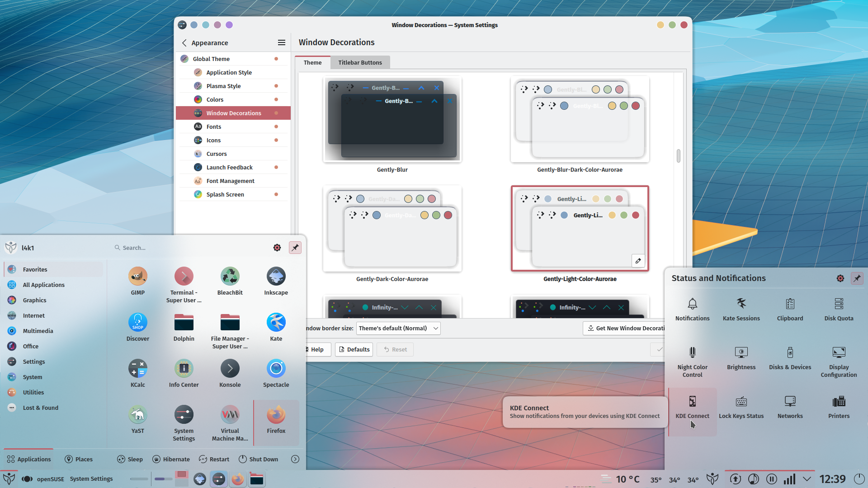Image resolution: width=868 pixels, height=488 pixels.
Task: Open Global Theme in the Appearance sidebar
Action: point(233,59)
